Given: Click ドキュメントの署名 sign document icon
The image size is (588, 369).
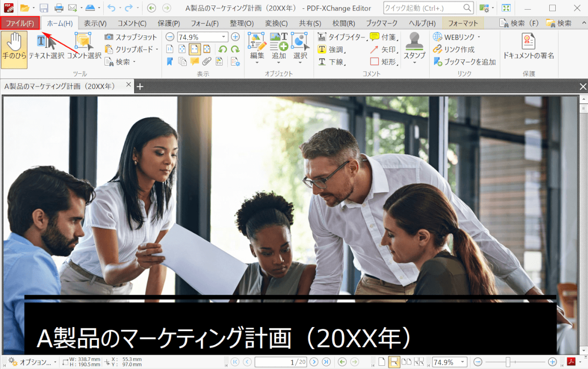Looking at the screenshot, I should 529,47.
